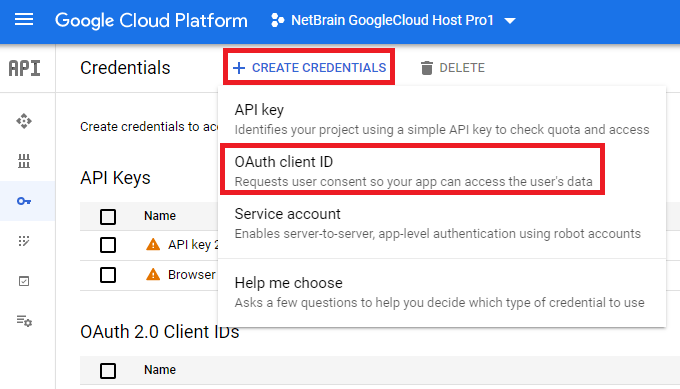Screen dimensions: 680x389
Task: Click the Credentials page title
Action: [125, 68]
